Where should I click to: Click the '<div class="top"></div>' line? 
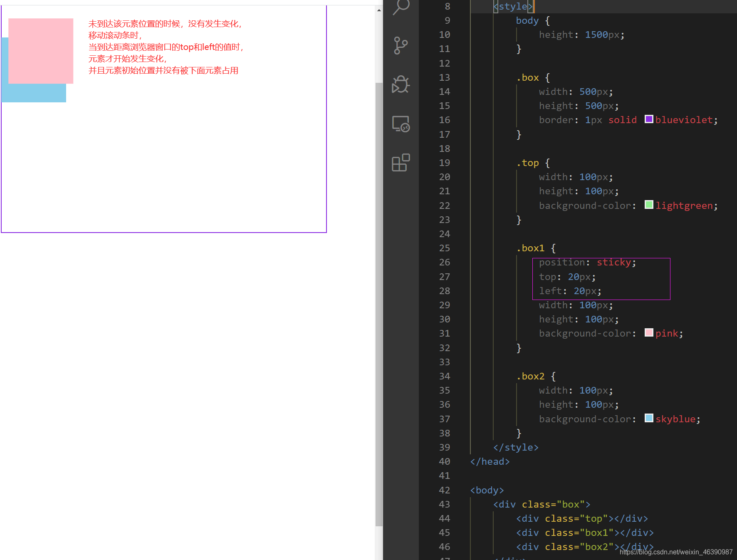[x=582, y=518]
